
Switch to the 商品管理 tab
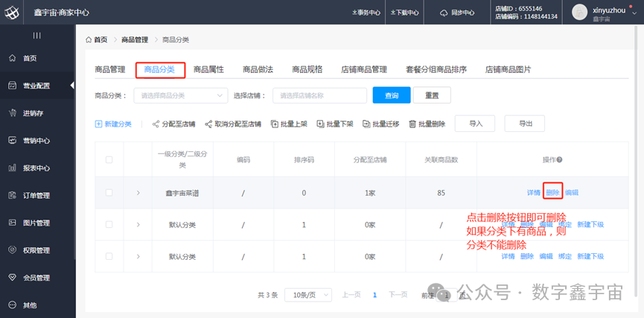pos(109,69)
